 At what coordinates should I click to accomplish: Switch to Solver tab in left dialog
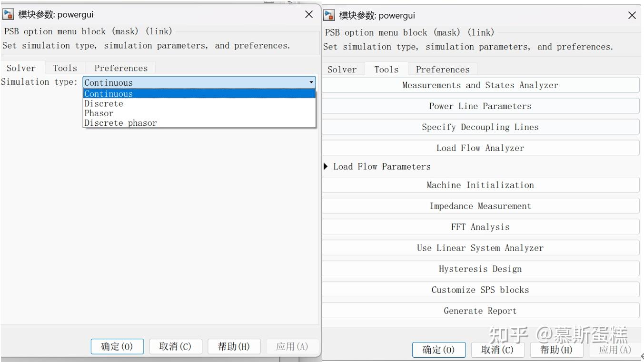click(21, 68)
